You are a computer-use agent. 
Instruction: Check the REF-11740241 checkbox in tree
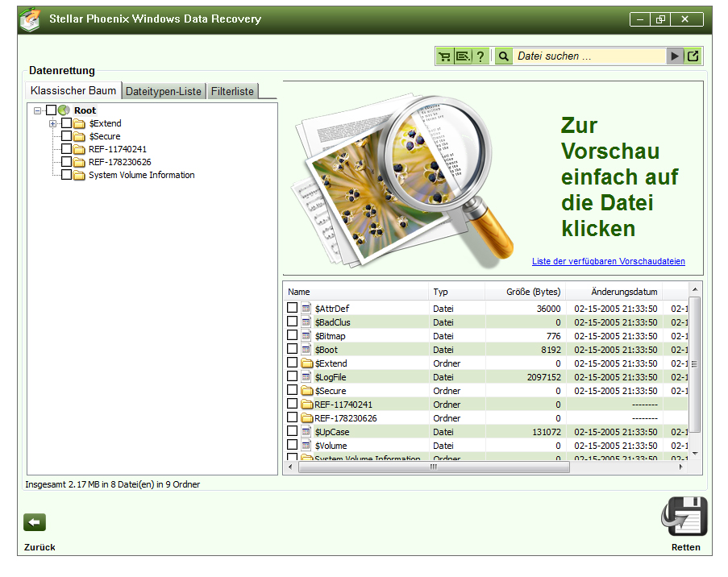point(66,149)
